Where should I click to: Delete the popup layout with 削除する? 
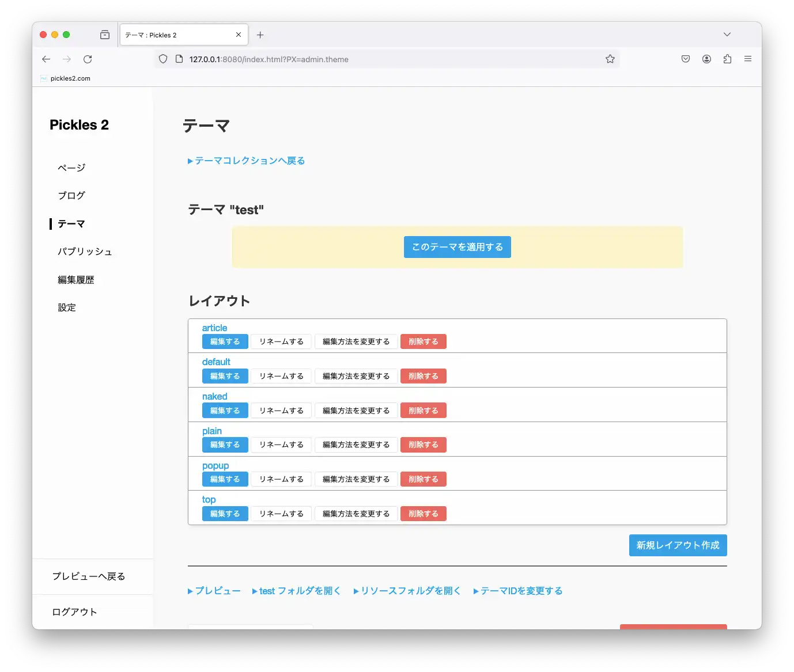(x=423, y=479)
